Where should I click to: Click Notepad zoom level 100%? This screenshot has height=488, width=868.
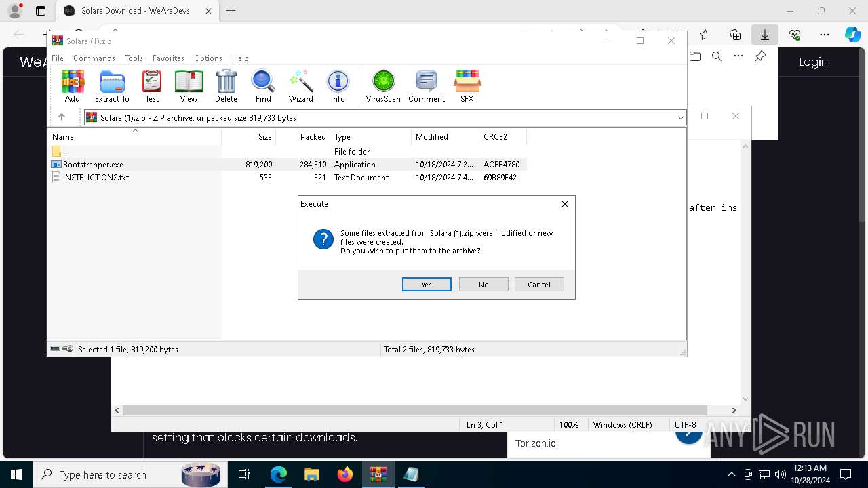point(569,424)
